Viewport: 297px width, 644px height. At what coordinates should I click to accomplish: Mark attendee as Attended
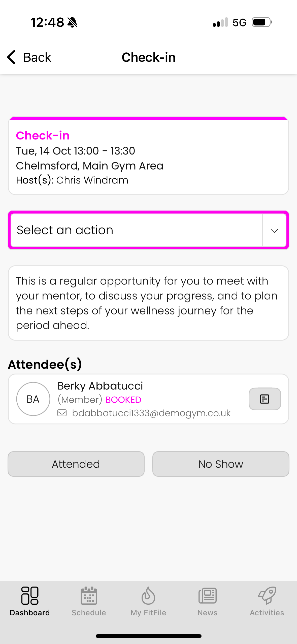[76, 464]
